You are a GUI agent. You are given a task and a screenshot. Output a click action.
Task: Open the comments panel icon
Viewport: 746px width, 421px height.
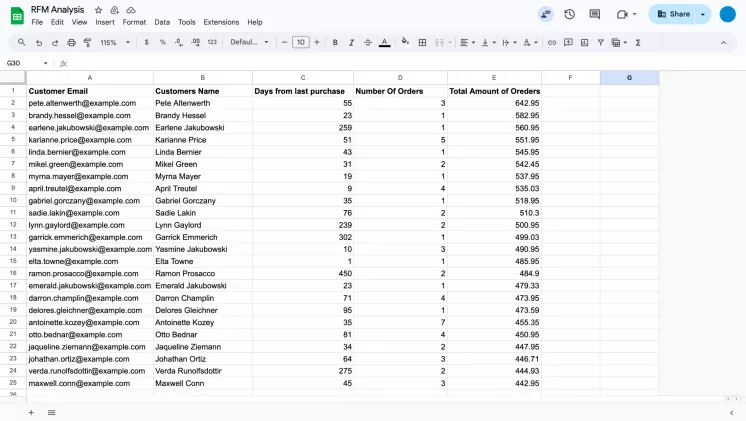point(595,14)
